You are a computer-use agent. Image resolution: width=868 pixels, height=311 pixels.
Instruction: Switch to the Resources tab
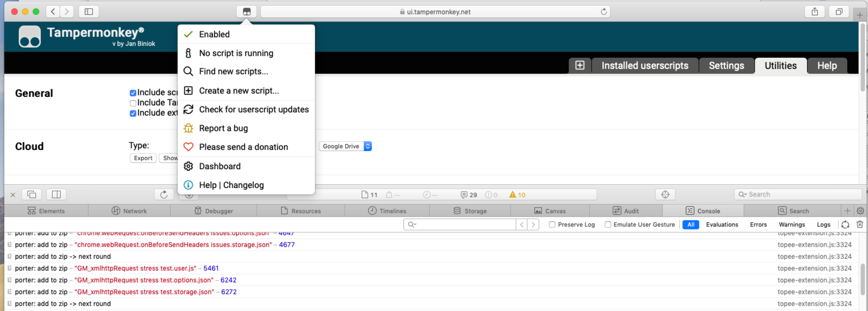(301, 211)
